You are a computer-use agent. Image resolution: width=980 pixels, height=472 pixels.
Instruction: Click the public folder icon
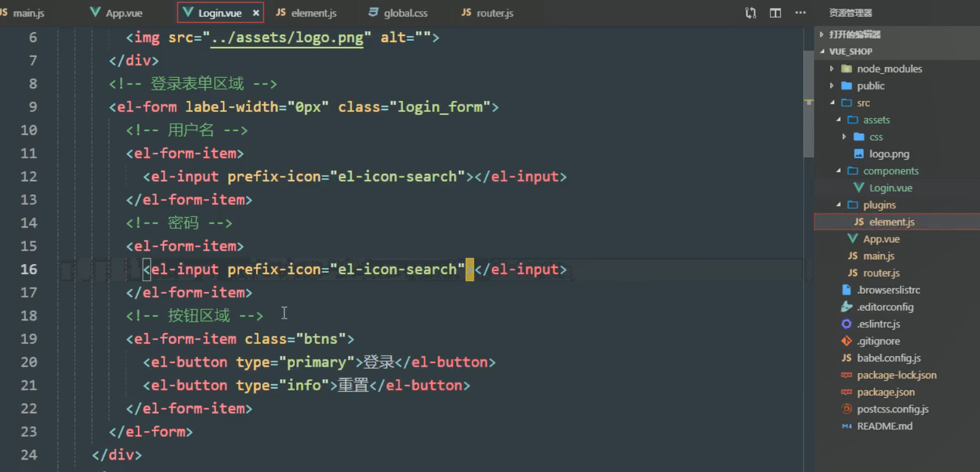847,86
